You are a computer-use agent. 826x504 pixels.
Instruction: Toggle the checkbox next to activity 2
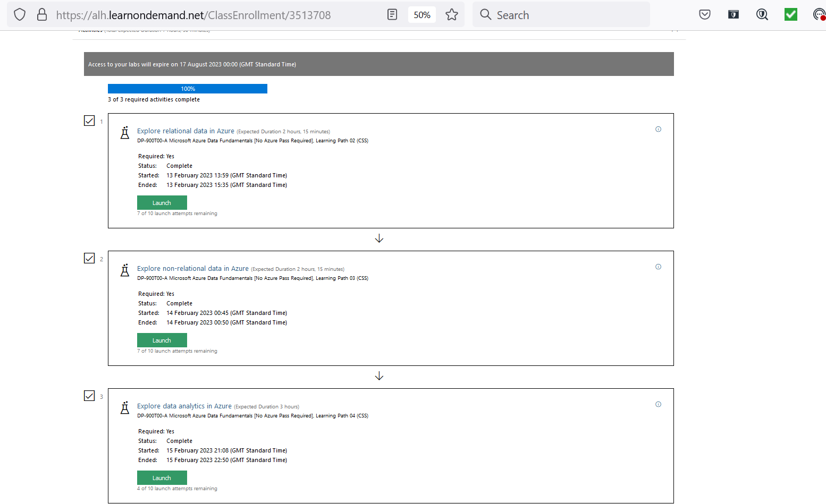pos(89,258)
